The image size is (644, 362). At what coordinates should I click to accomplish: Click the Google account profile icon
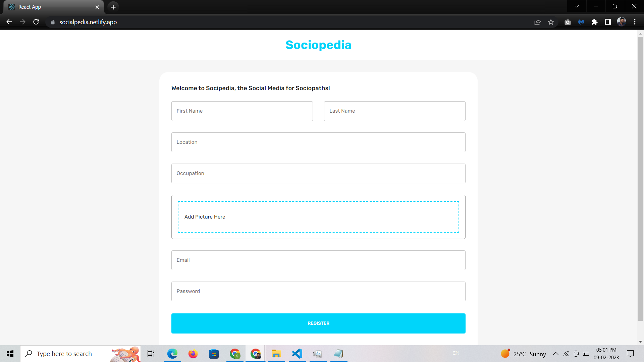tap(622, 22)
